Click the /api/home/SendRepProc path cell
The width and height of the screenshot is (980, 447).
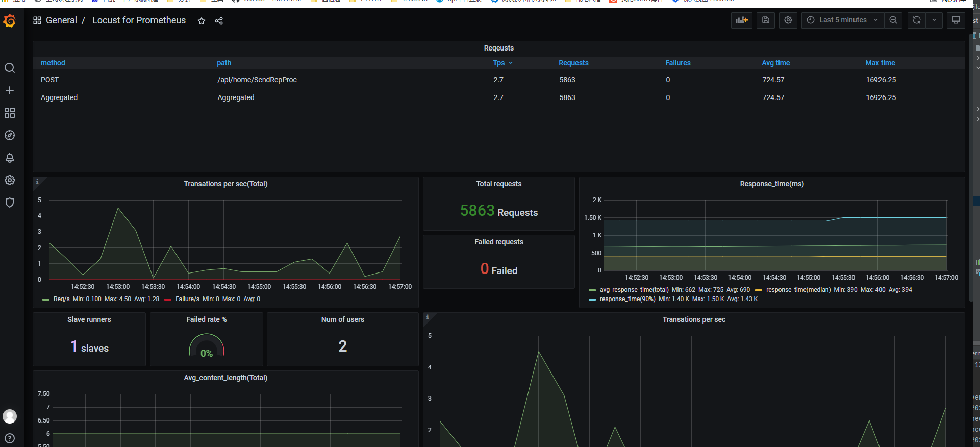click(257, 80)
